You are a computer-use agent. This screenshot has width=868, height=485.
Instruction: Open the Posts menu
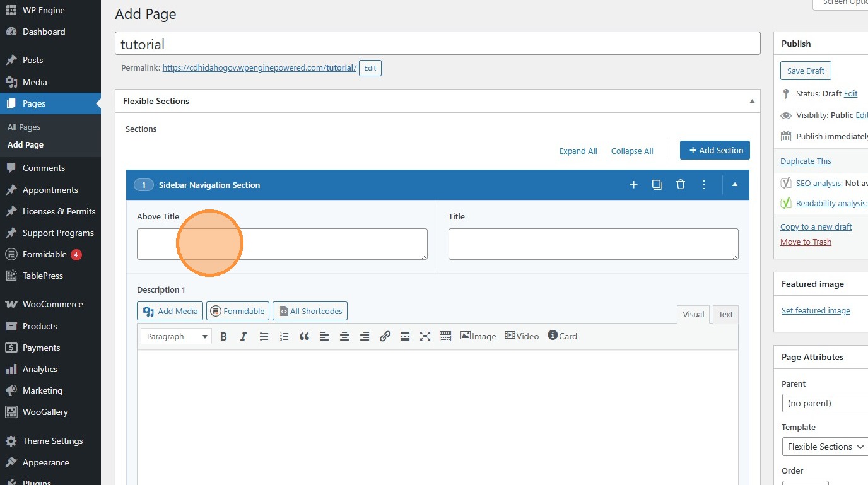pyautogui.click(x=50, y=60)
